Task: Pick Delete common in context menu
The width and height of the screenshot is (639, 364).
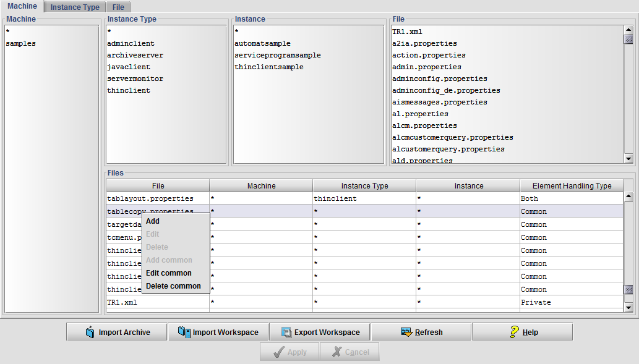Action: [x=173, y=286]
